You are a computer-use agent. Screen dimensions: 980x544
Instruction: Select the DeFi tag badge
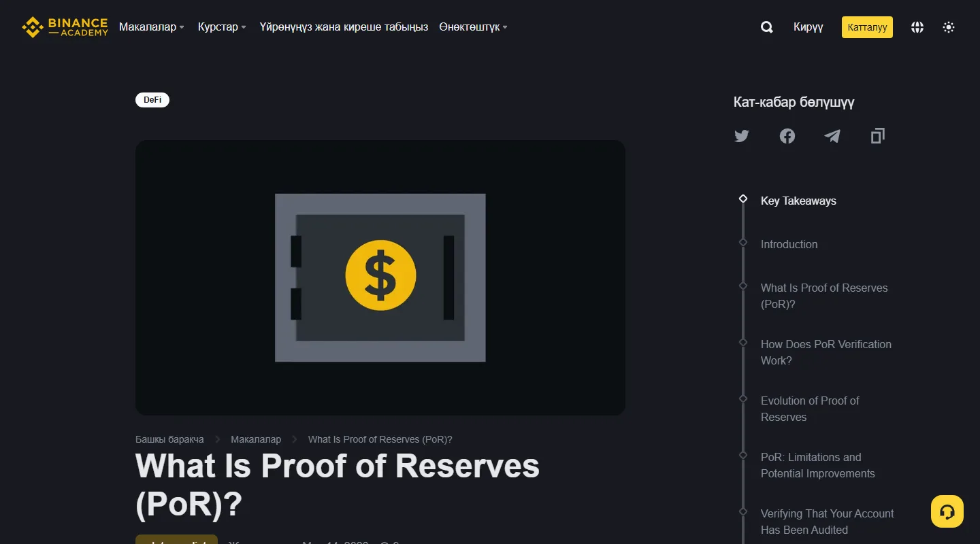(152, 100)
